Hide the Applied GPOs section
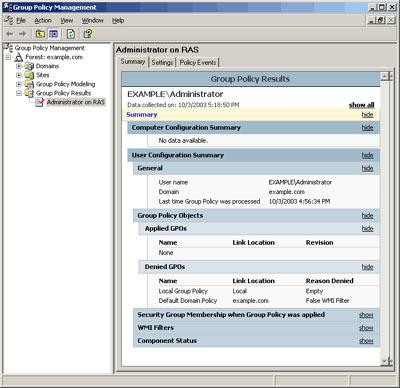The height and width of the screenshot is (388, 400). coord(367,229)
